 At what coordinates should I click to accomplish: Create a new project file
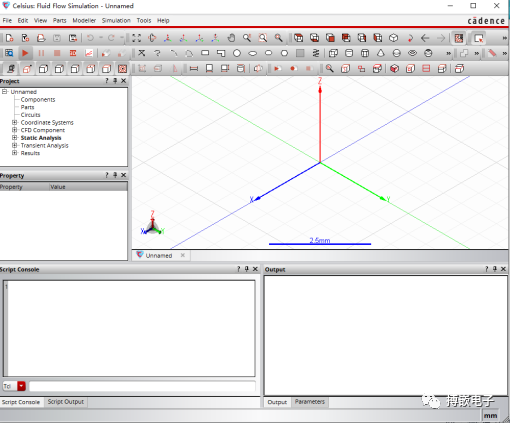[x=9, y=38]
